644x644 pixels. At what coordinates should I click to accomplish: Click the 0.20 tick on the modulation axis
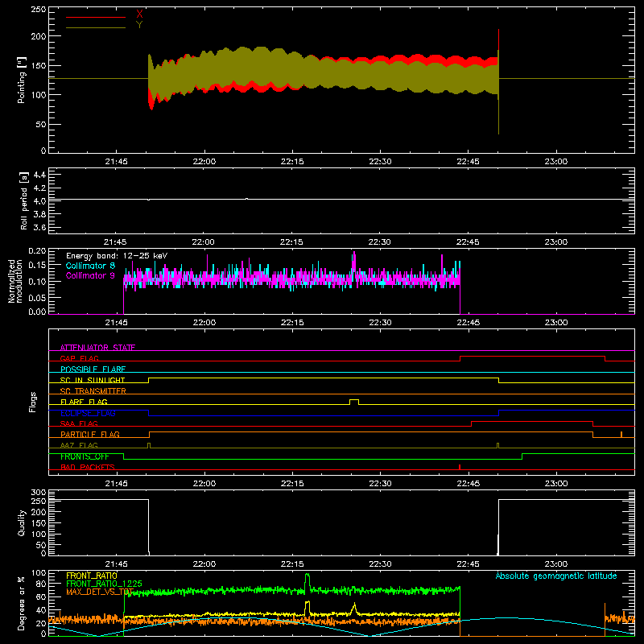click(x=37, y=251)
